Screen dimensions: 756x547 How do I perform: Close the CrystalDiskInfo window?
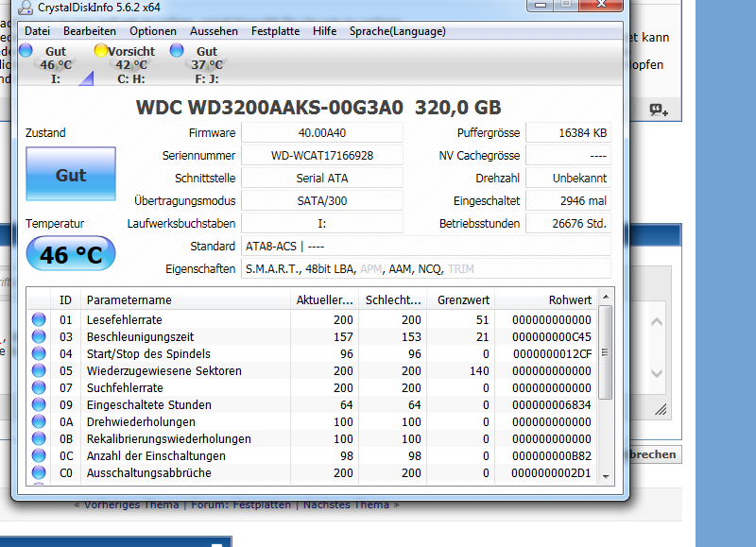pos(601,5)
